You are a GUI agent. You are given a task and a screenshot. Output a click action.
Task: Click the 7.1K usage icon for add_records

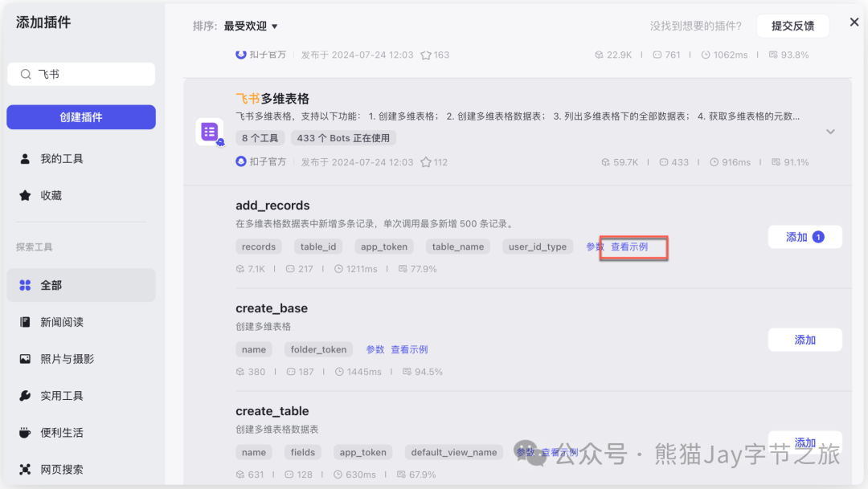click(x=240, y=269)
